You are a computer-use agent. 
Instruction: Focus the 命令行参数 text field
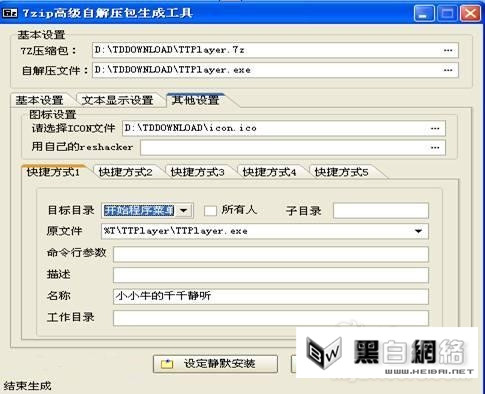[x=271, y=255]
